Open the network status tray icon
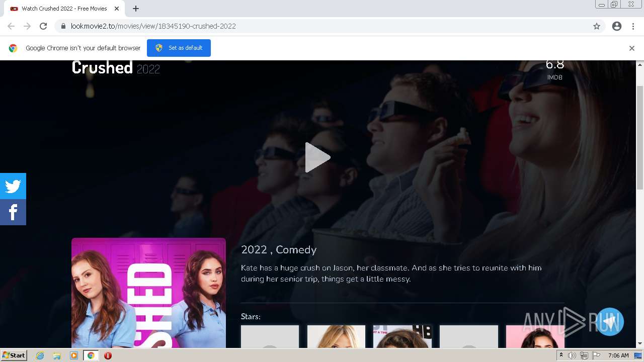644x362 pixels. tap(584, 355)
